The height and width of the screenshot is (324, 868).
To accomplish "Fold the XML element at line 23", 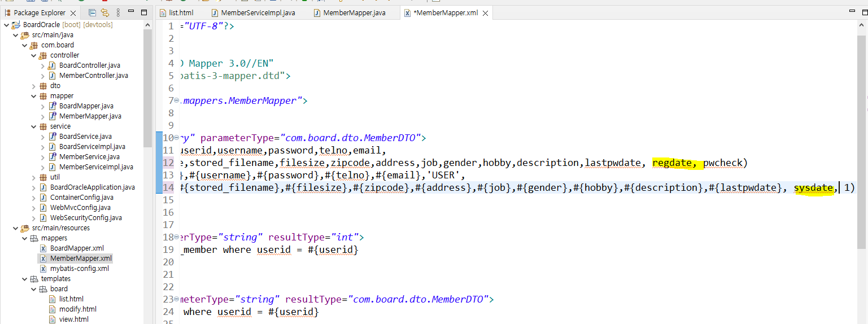I will pos(177,299).
